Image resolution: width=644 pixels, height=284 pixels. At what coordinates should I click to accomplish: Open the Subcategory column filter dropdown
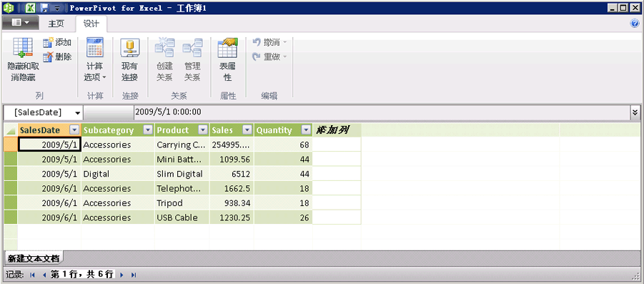click(x=148, y=130)
